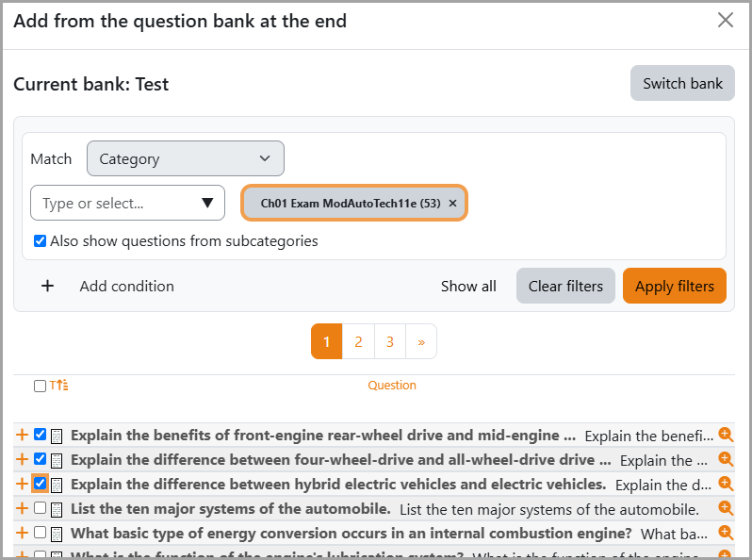
Task: Check the List the ten major systems question
Action: click(x=40, y=508)
